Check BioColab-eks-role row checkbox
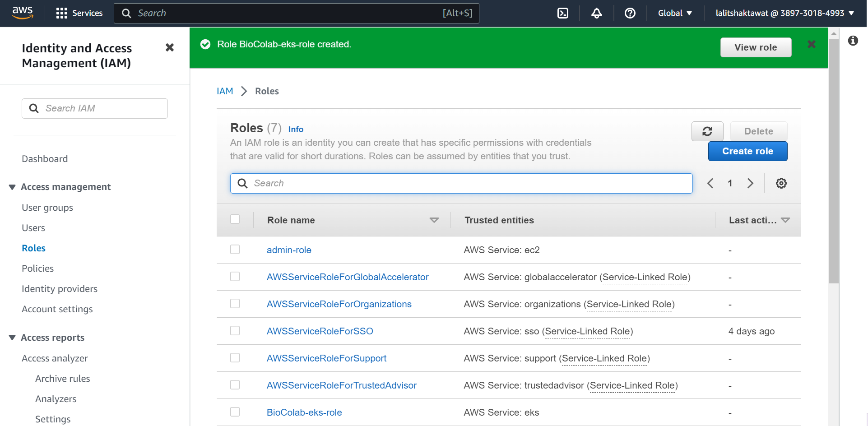The width and height of the screenshot is (868, 426). [235, 412]
